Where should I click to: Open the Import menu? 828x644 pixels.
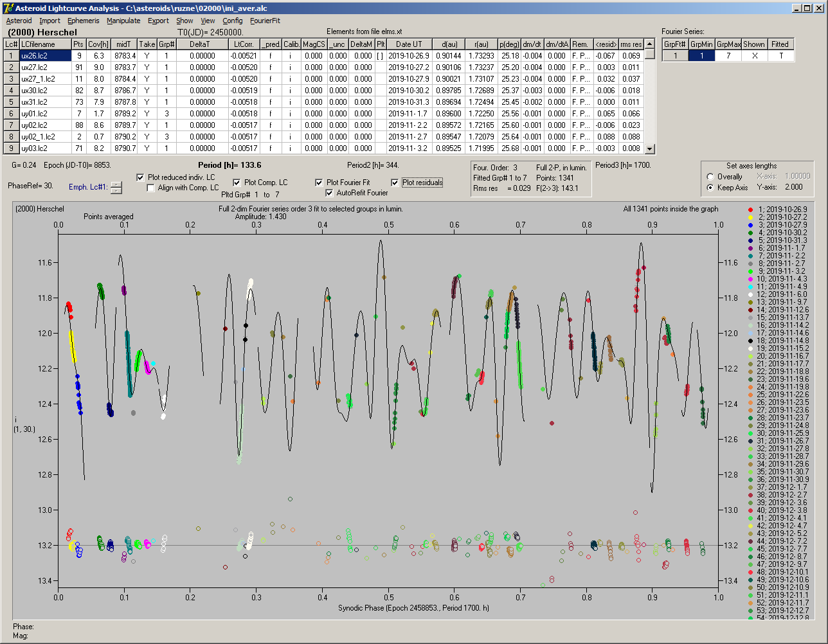(x=50, y=21)
